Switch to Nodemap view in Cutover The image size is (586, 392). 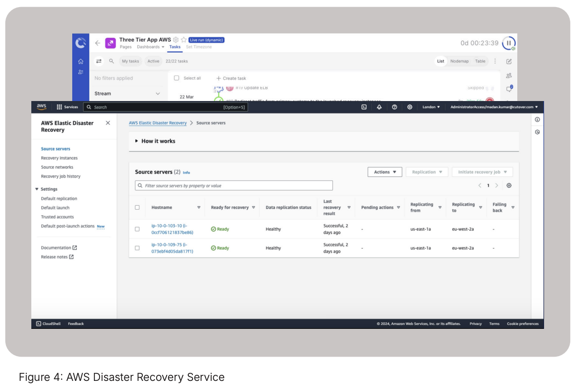click(x=459, y=61)
